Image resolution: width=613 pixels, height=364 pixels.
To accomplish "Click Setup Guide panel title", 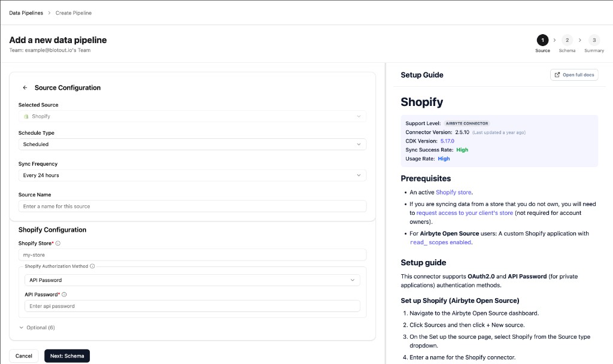I will tap(422, 75).
